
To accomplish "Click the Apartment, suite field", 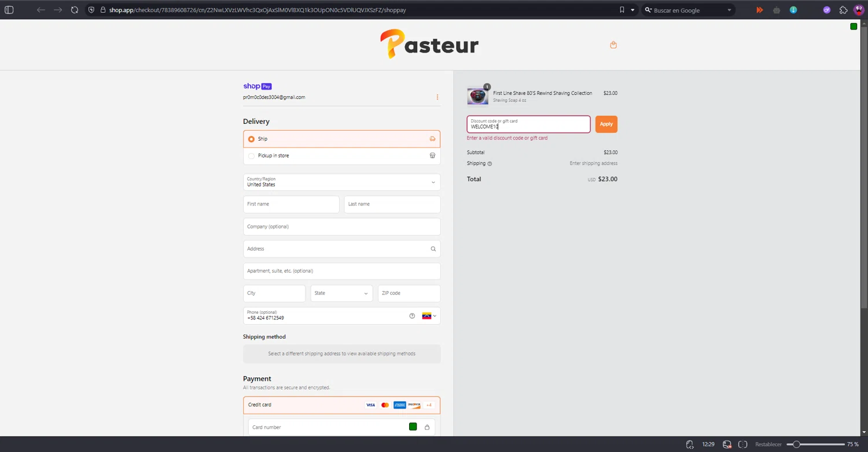I will click(341, 271).
